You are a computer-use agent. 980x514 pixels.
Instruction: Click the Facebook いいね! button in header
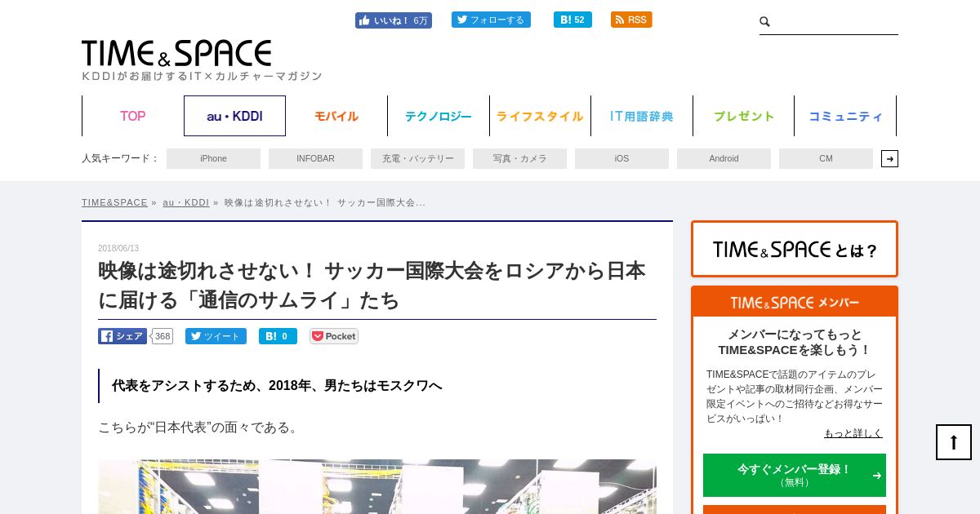point(393,20)
